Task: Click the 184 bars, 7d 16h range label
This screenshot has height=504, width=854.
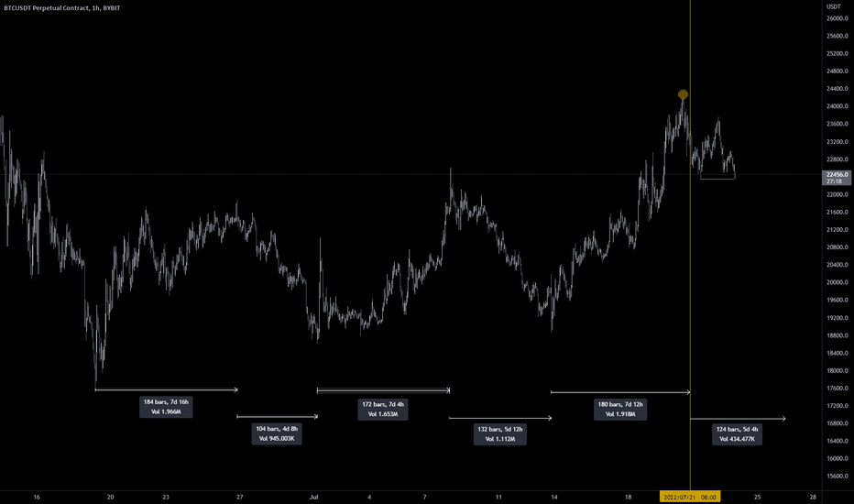Action: [166, 407]
